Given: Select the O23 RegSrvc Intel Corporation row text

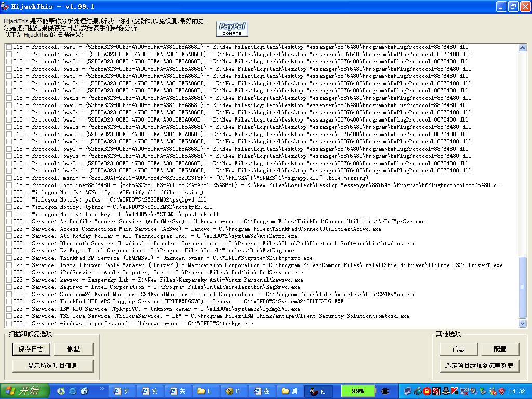Looking at the screenshot, I should tap(157, 287).
